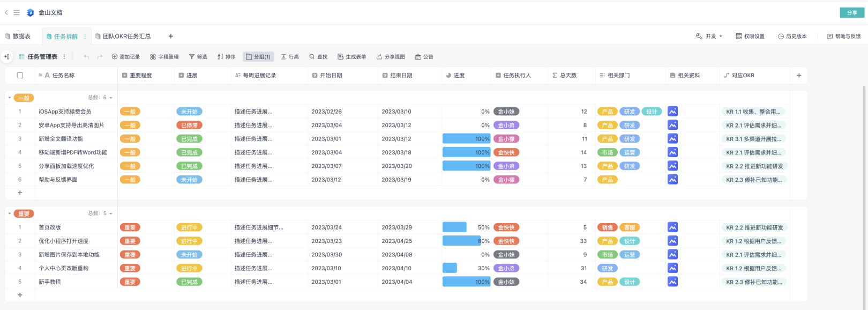Open attachment image for iOSApp支持续费会员 row
Viewport: 868px width, 310px height.
(x=672, y=112)
